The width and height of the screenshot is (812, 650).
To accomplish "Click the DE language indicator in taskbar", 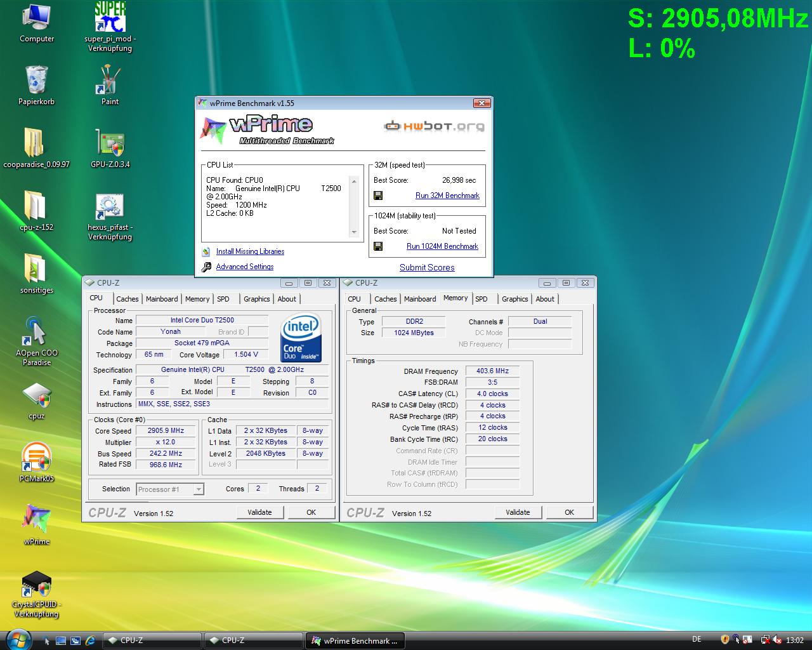I will tap(697, 640).
